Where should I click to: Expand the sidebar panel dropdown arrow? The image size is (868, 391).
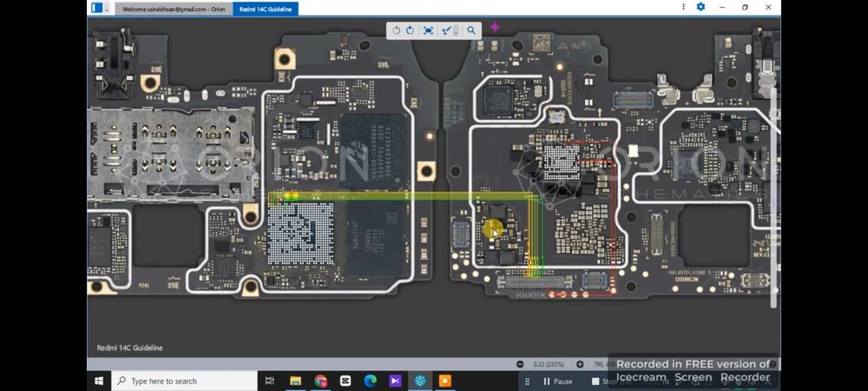tap(107, 9)
